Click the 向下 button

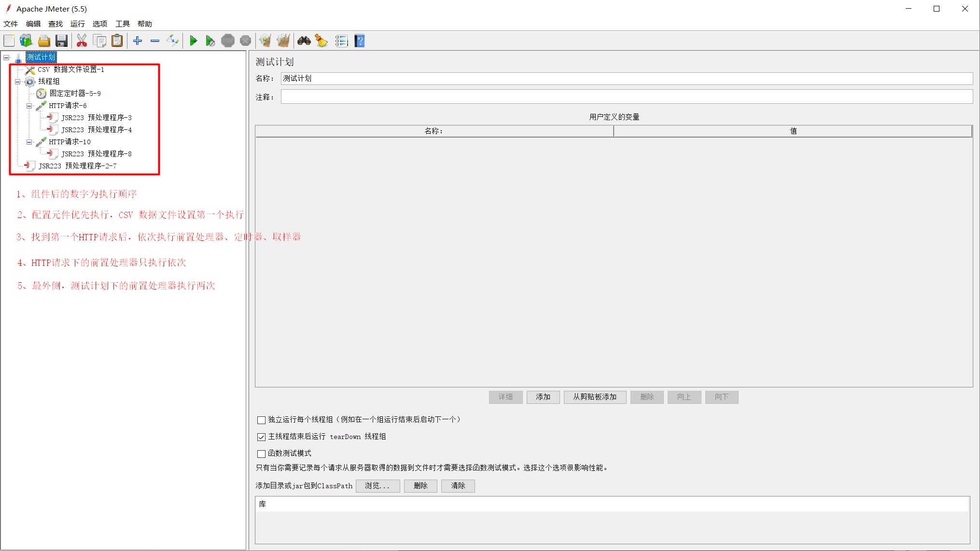tap(722, 397)
